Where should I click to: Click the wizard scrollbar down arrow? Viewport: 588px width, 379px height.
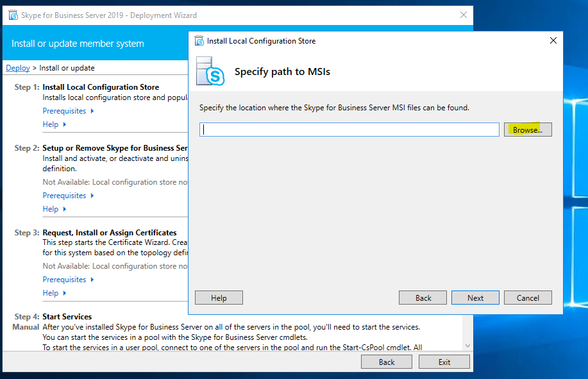(x=467, y=346)
